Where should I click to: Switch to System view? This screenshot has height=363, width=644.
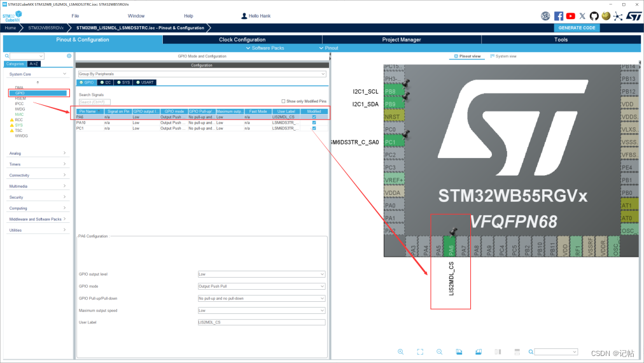coord(503,56)
